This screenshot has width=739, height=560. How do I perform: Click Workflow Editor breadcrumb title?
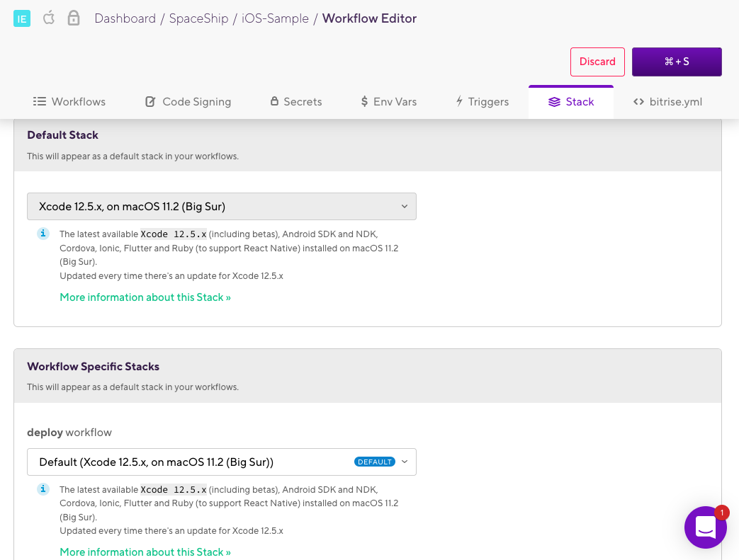click(x=369, y=18)
